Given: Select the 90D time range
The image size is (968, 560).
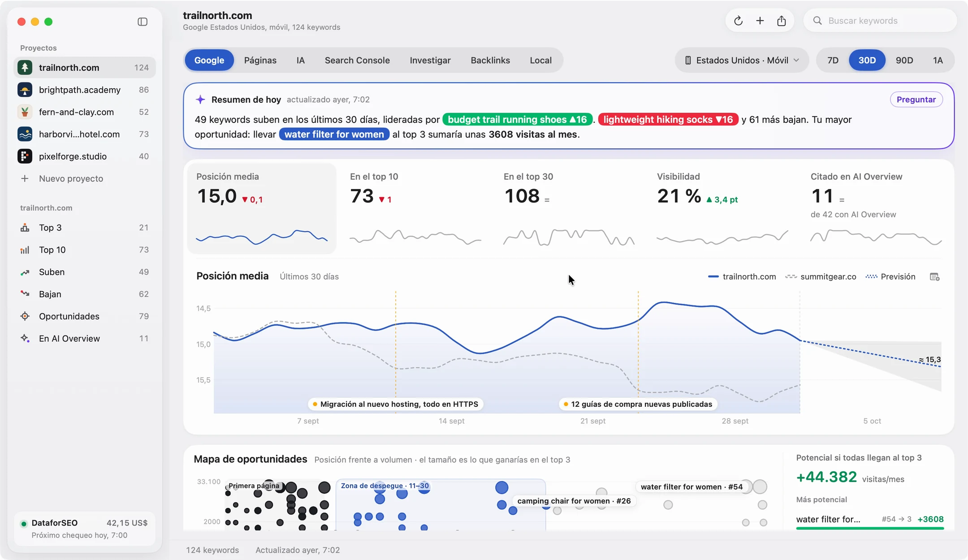Looking at the screenshot, I should click(x=904, y=60).
